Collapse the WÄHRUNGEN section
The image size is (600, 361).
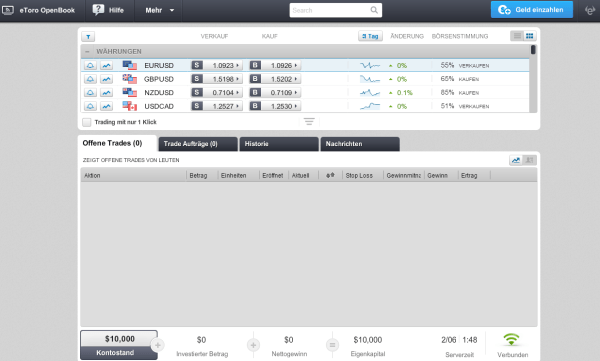coord(87,51)
